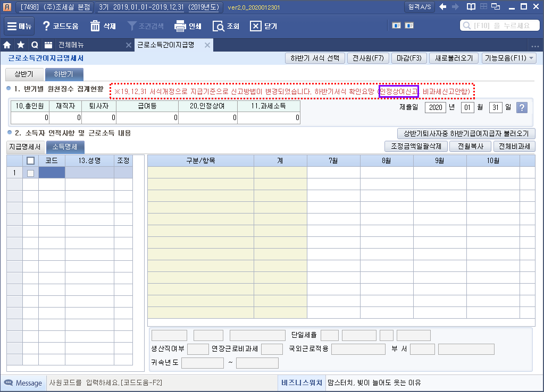Go to the home icon tab
Viewport: 544px width, 392px height.
coord(7,45)
